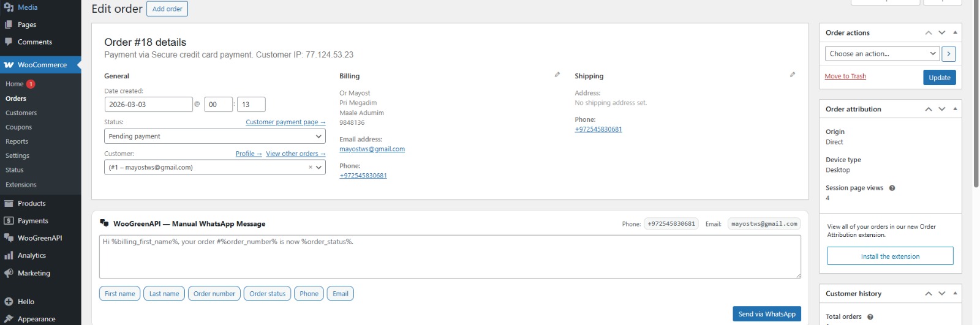Click the hour input field
The width and height of the screenshot is (980, 325).
tap(218, 105)
